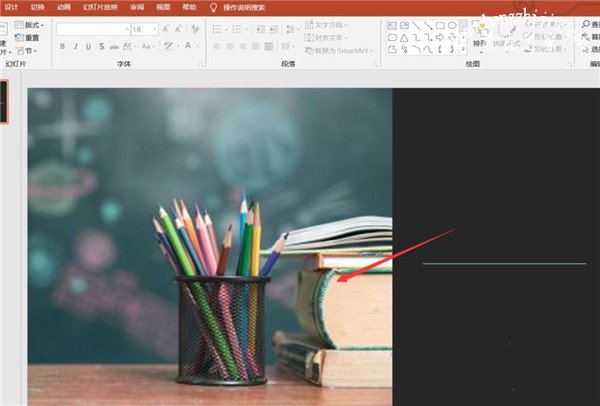Switch to the Slide Show (幻灯片放映) tab
The width and height of the screenshot is (600, 406).
100,7
